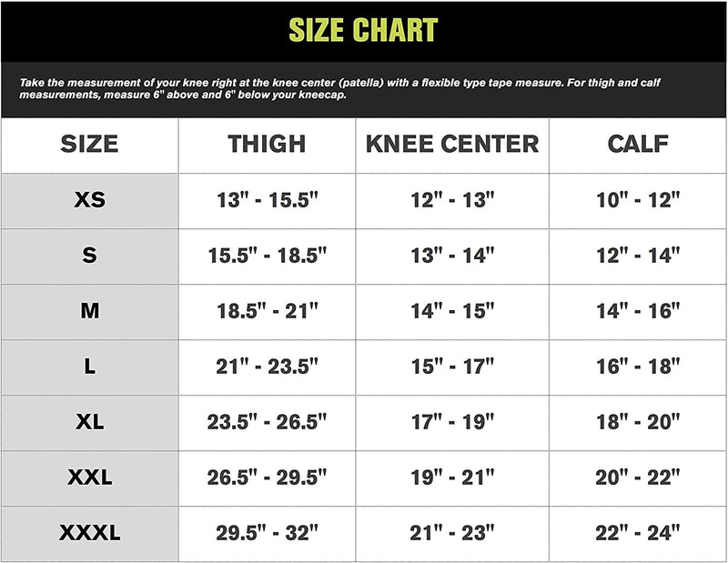The width and height of the screenshot is (728, 563).
Task: Click the 13" - 15.5" thigh cell
Action: coord(267,200)
